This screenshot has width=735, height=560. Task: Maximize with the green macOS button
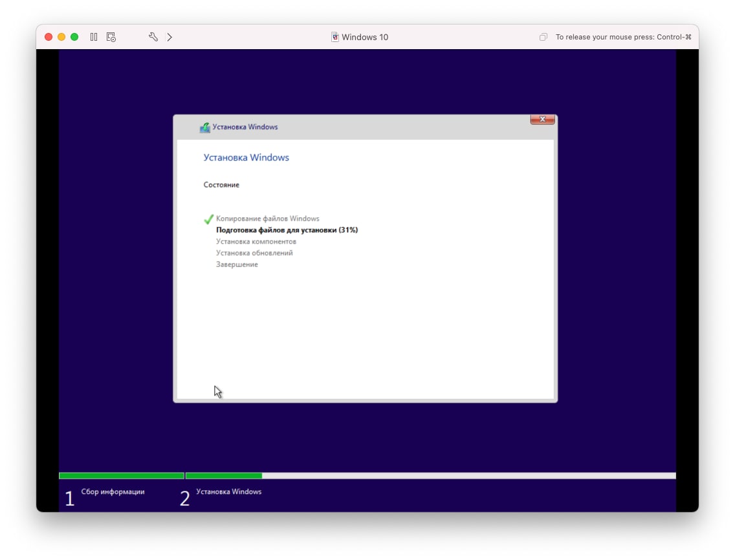(74, 37)
